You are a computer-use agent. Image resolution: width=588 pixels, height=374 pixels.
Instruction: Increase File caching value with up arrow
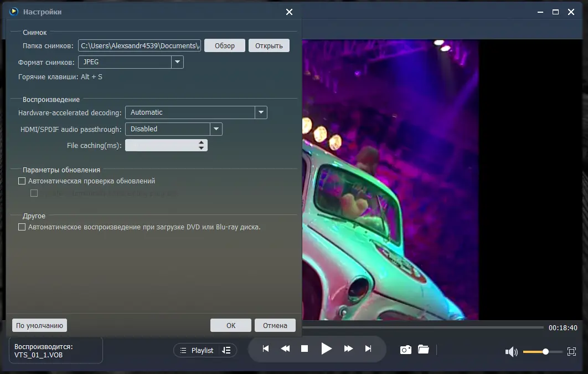pyautogui.click(x=202, y=142)
